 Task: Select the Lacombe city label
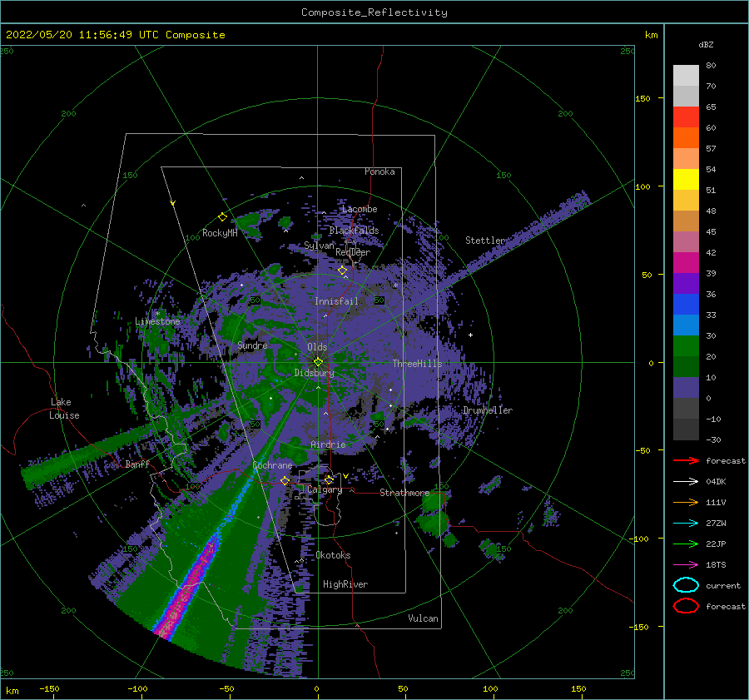360,209
